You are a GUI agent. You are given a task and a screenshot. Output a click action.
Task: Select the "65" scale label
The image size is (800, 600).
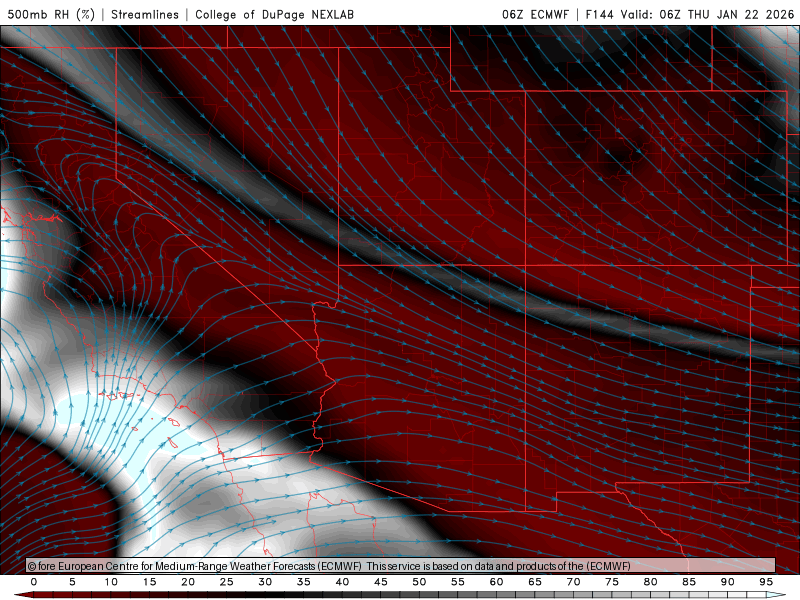click(x=535, y=582)
